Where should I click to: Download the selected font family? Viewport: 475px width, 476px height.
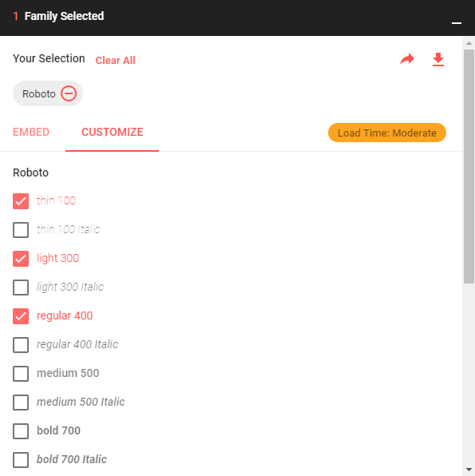pyautogui.click(x=438, y=59)
